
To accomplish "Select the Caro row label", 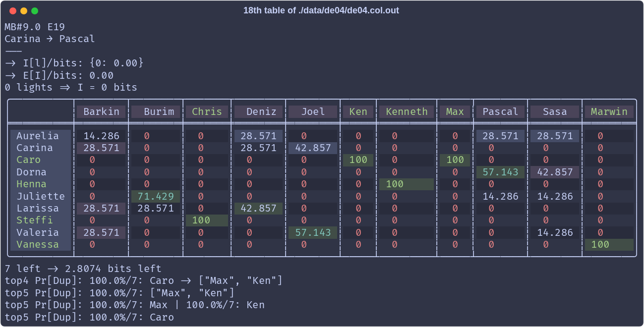I will coord(41,160).
